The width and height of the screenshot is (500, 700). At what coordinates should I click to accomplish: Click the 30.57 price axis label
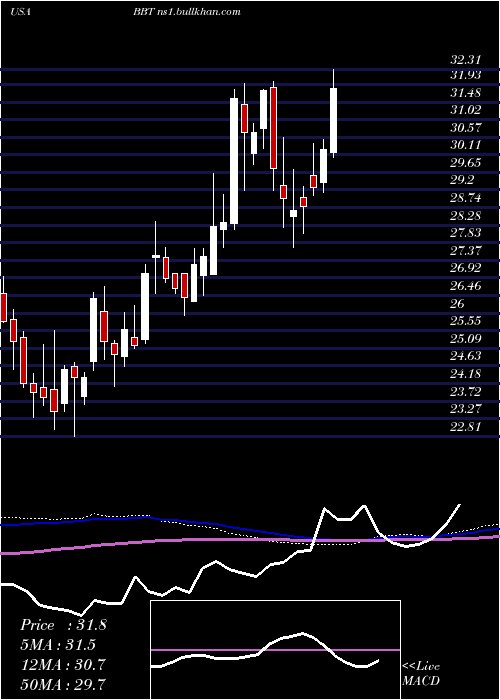coord(466,128)
